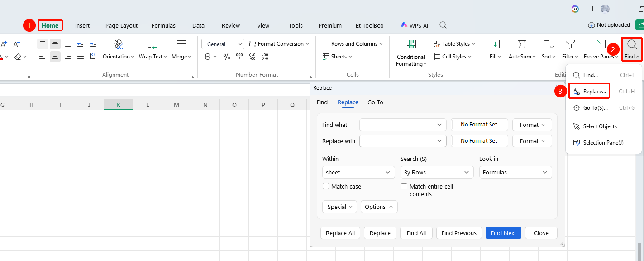Switch to the Go To dialog tab
This screenshot has height=261, width=644.
coord(375,102)
